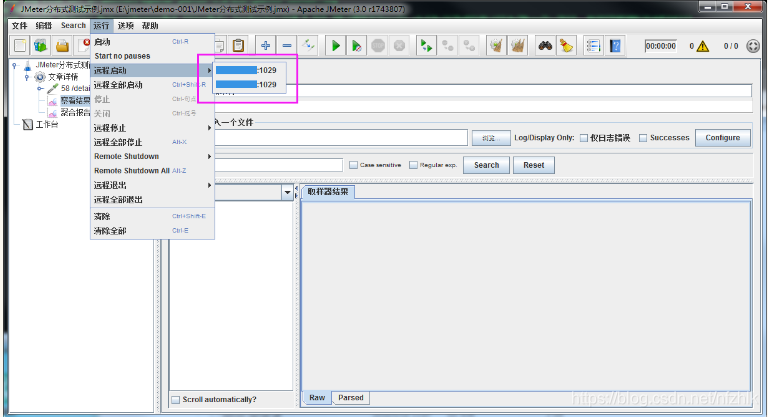Select the 文章详情 thread group node
Screen dimensions: 768x417
coord(63,77)
